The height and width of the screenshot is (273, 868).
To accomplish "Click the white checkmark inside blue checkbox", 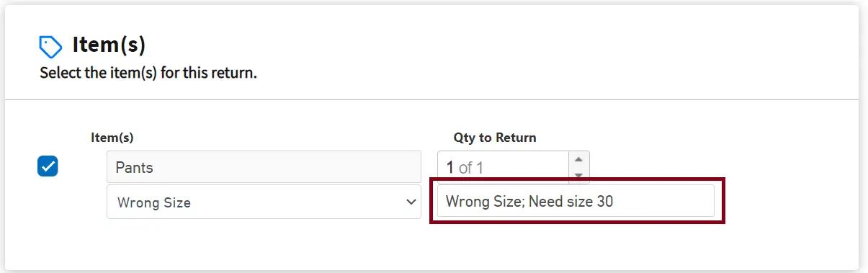I will pos(48,166).
